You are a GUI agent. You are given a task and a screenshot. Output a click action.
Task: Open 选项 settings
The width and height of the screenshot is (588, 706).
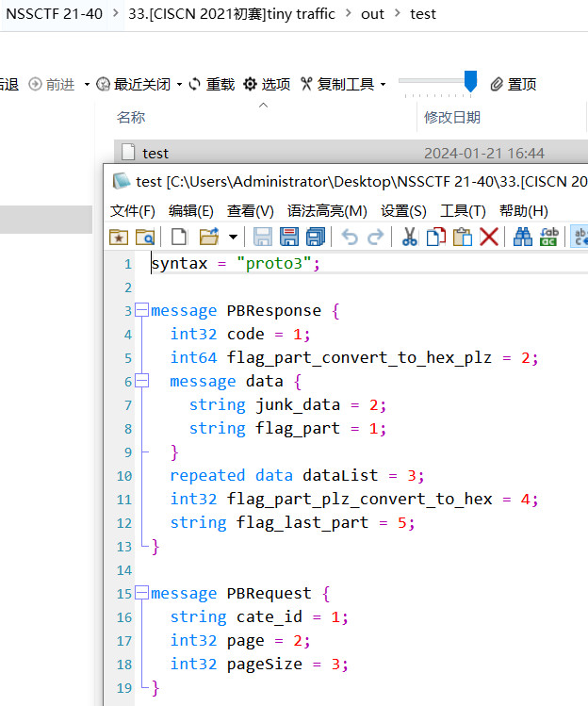267,84
